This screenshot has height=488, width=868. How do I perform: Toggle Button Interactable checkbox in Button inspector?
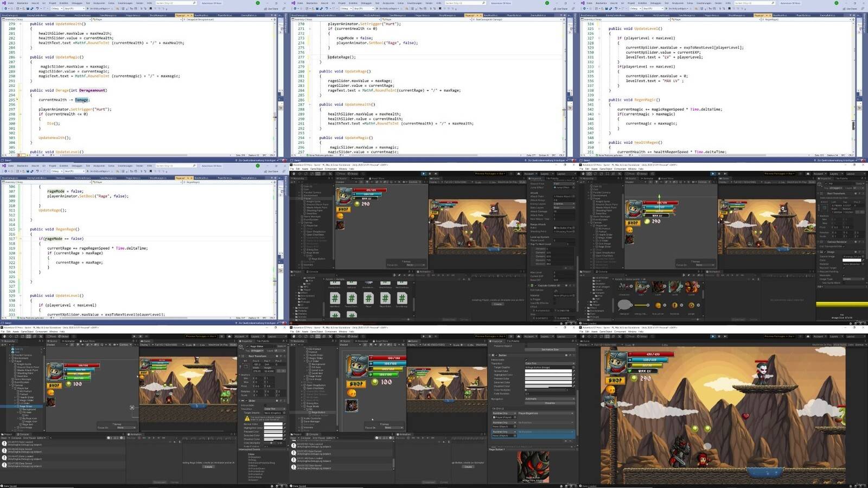pos(526,359)
